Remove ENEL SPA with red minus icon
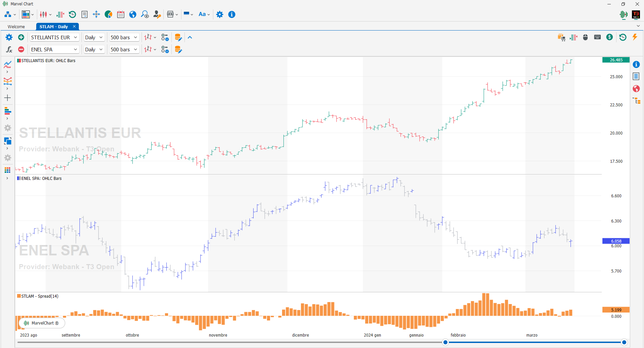The width and height of the screenshot is (644, 348). [21, 49]
